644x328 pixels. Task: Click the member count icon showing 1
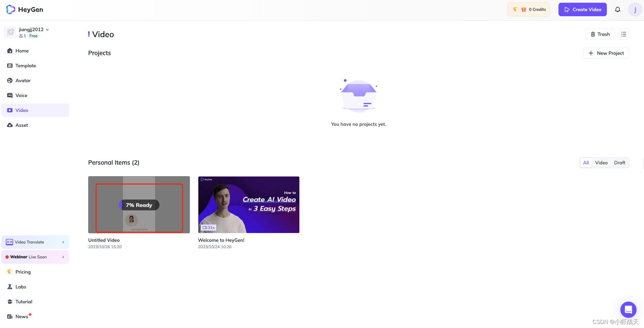click(21, 36)
